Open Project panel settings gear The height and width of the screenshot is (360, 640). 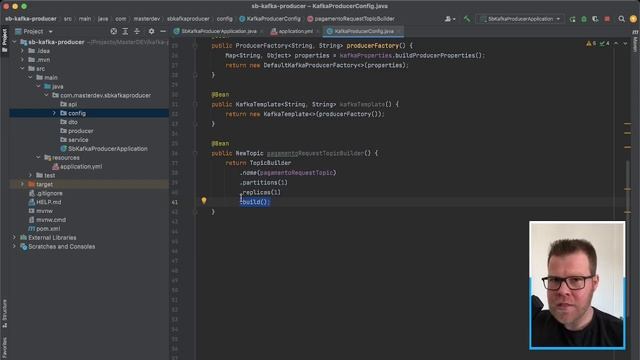tap(151, 31)
